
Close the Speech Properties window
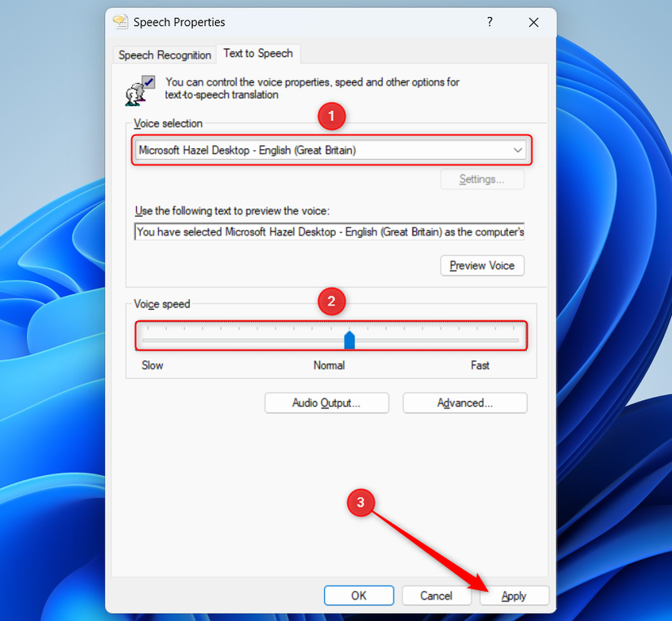point(534,22)
